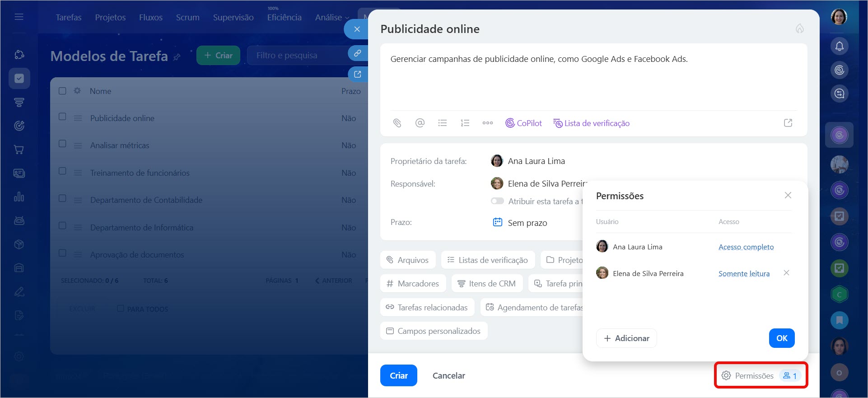This screenshot has height=398, width=868.
Task: Click Adicionar to add a user permission
Action: point(626,338)
